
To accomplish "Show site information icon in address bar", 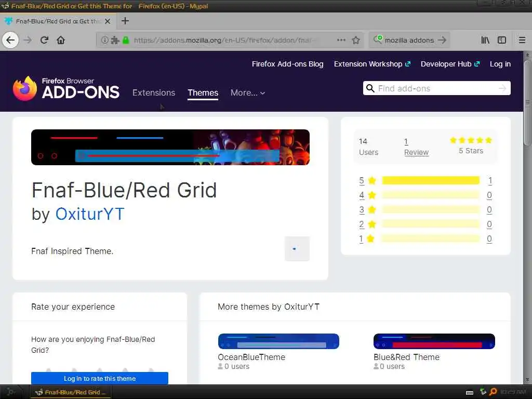I will point(105,40).
